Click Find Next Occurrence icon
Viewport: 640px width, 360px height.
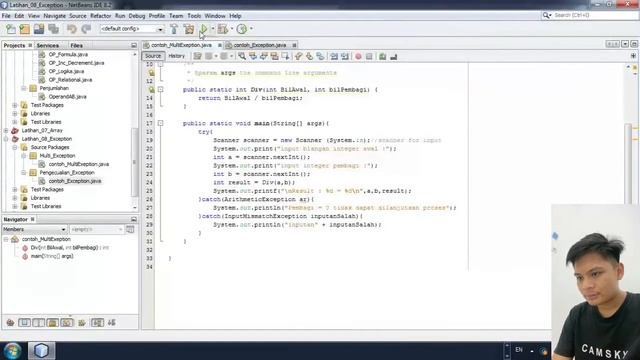[264, 56]
